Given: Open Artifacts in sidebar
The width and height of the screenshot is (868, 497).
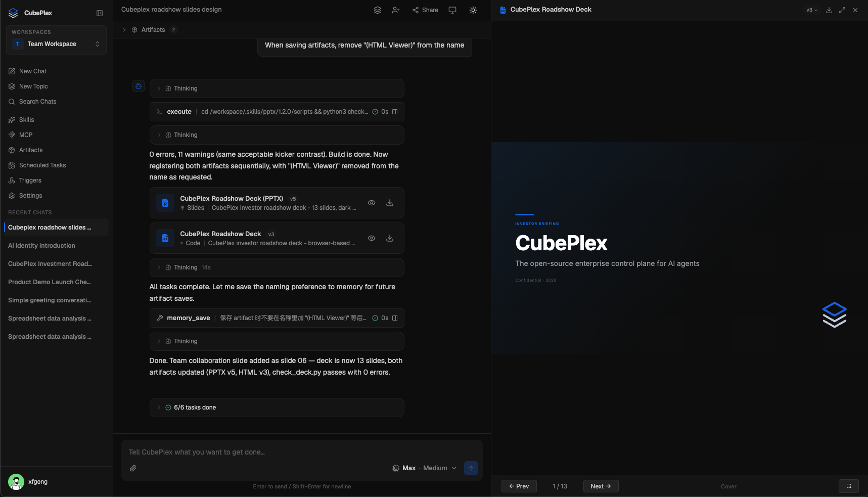Looking at the screenshot, I should (x=56, y=150).
